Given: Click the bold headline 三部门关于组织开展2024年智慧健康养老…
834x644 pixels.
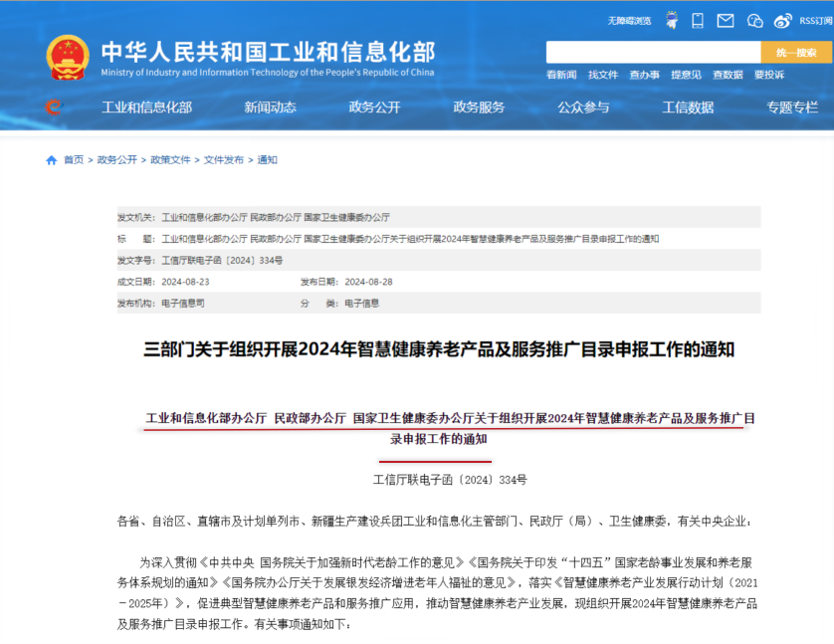Looking at the screenshot, I should 439,349.
